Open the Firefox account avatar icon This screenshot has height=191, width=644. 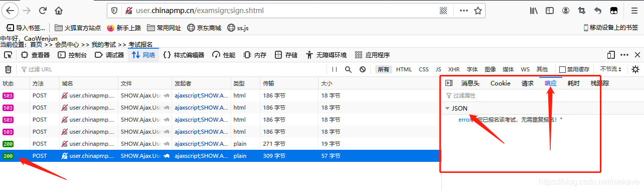566,10
